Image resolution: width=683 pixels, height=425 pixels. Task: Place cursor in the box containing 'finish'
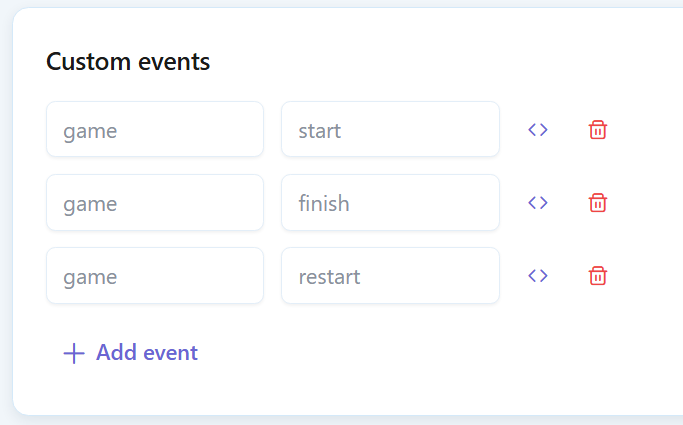(390, 202)
